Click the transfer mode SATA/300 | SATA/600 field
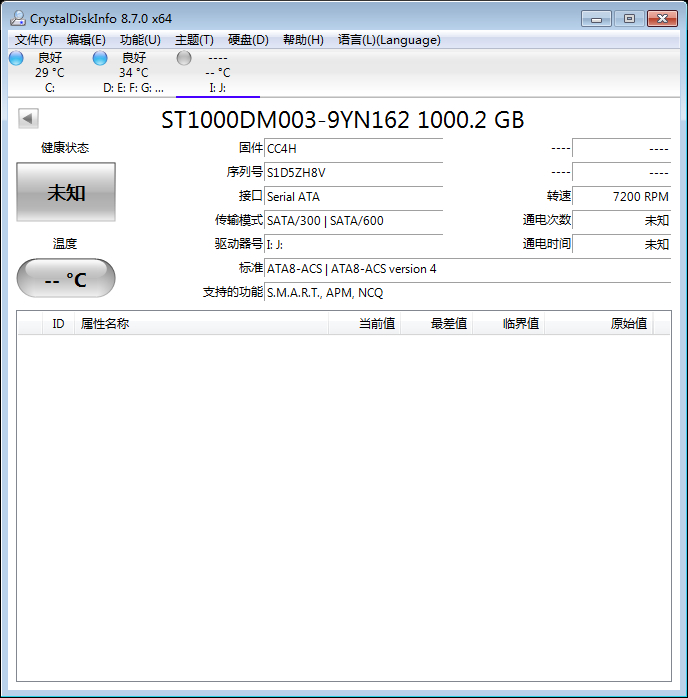 (354, 220)
